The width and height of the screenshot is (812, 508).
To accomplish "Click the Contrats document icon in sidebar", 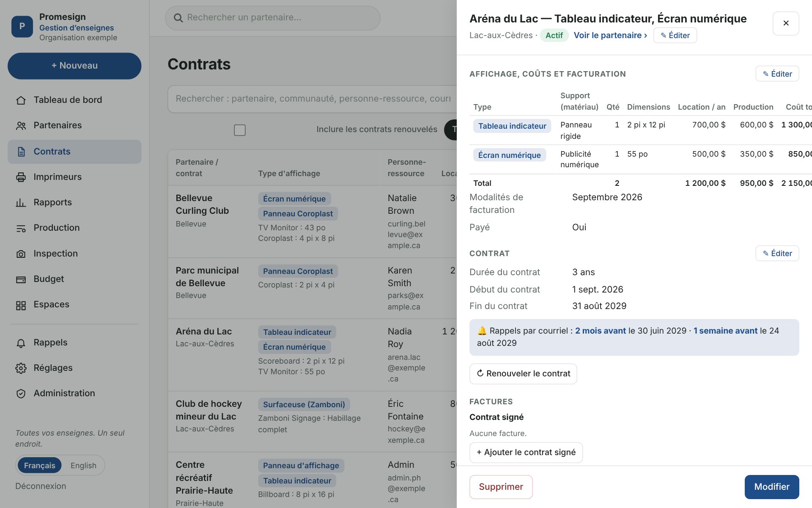I will [21, 152].
